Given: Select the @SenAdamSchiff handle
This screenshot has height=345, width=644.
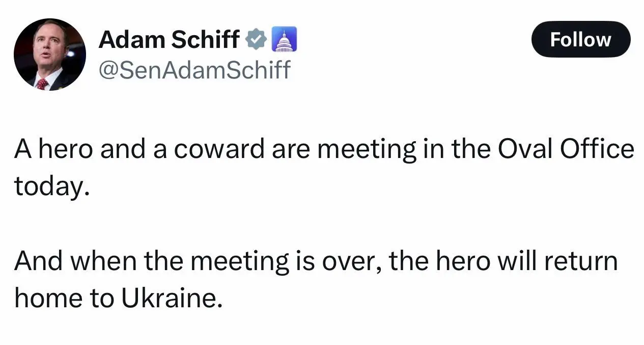Looking at the screenshot, I should tap(194, 69).
